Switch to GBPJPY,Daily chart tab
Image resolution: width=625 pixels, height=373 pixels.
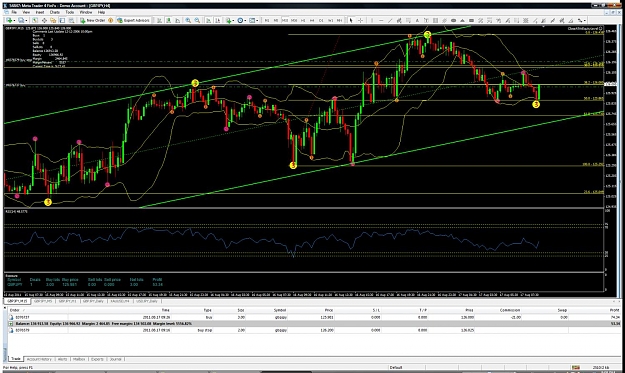coord(93,301)
